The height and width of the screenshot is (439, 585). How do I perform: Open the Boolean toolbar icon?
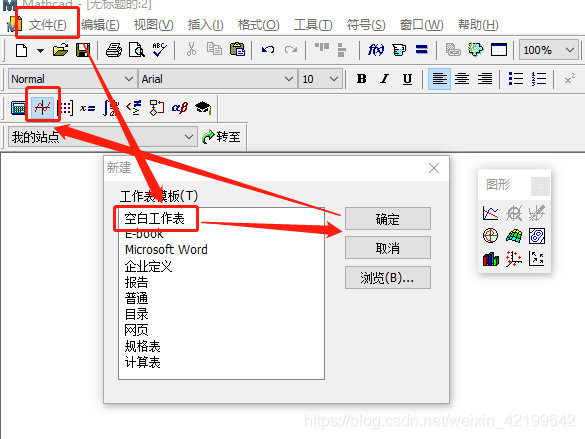tap(134, 108)
